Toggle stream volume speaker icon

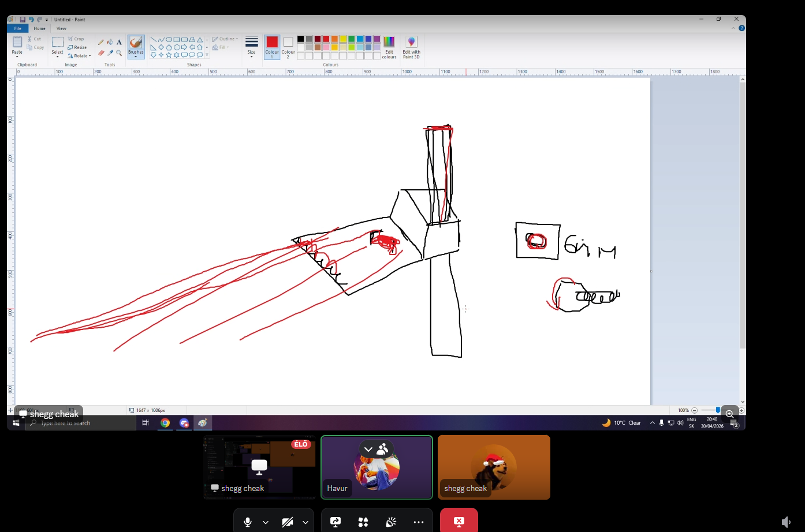pos(786,522)
